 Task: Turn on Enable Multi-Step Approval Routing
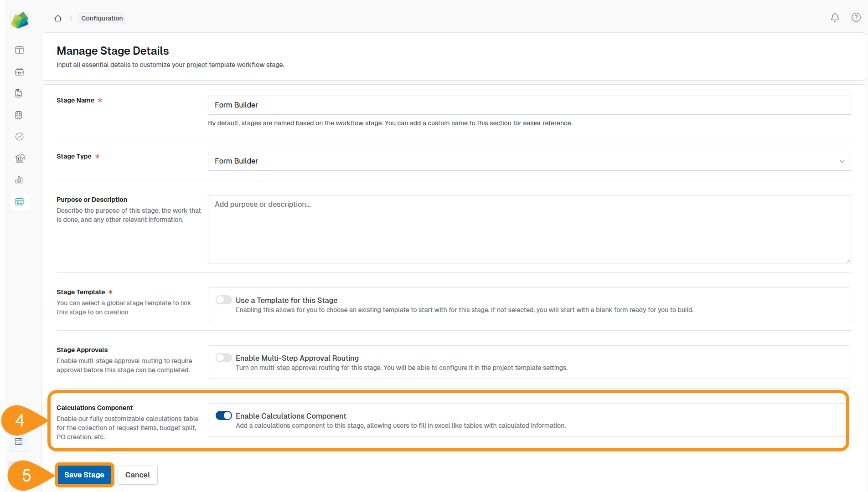tap(223, 358)
